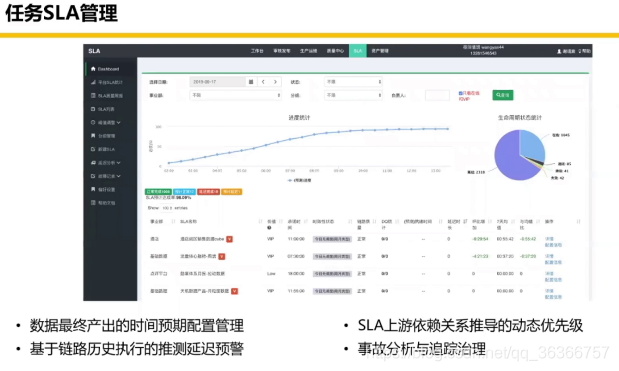Go to previous date with left arrow
This screenshot has height=371, width=619.
(x=263, y=82)
